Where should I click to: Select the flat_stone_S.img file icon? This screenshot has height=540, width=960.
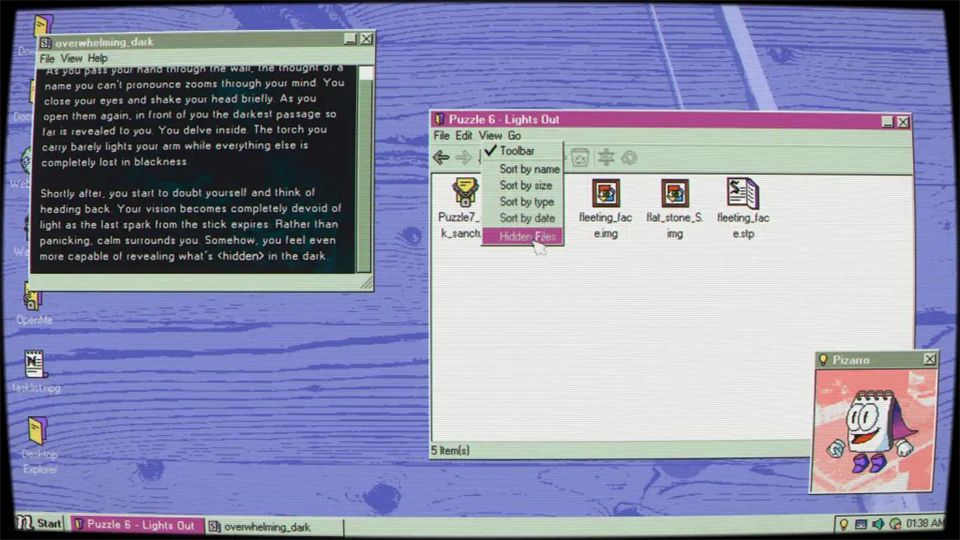[x=675, y=193]
